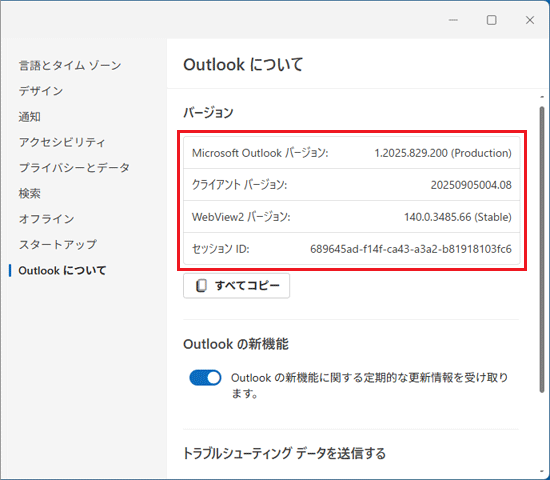The height and width of the screenshot is (480, 550).
Task: Switch to オフライン settings
Action: coord(47,219)
